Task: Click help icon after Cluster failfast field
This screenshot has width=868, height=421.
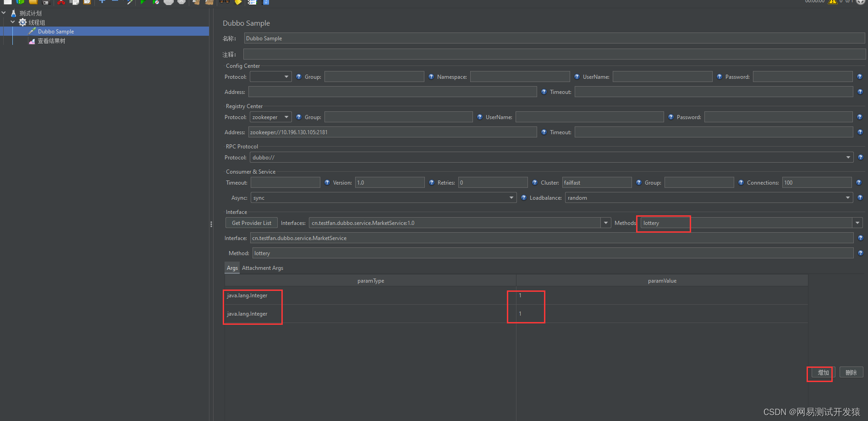Action: [639, 183]
